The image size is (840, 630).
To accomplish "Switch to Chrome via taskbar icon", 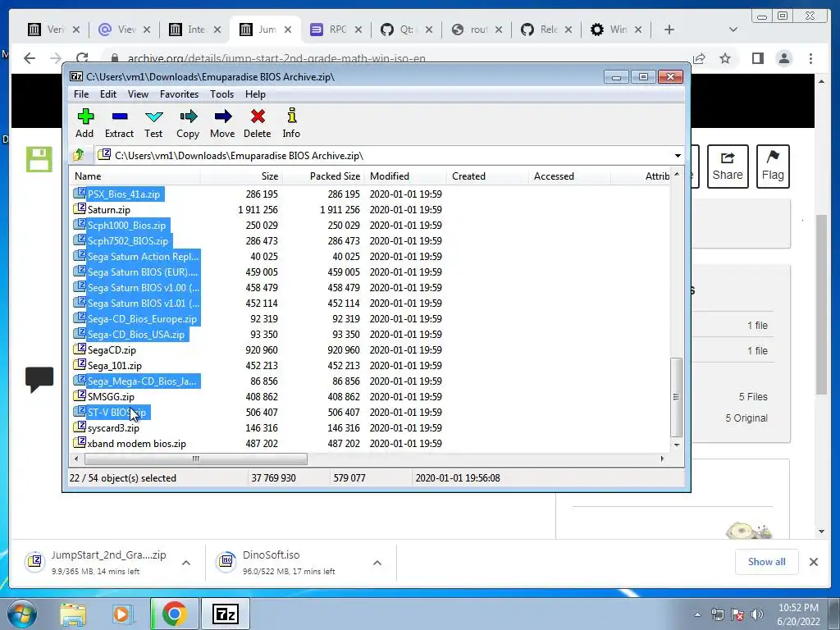I will tap(174, 614).
